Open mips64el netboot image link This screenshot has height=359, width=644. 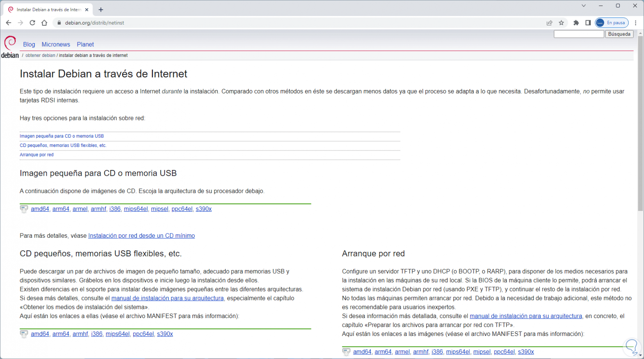click(458, 352)
